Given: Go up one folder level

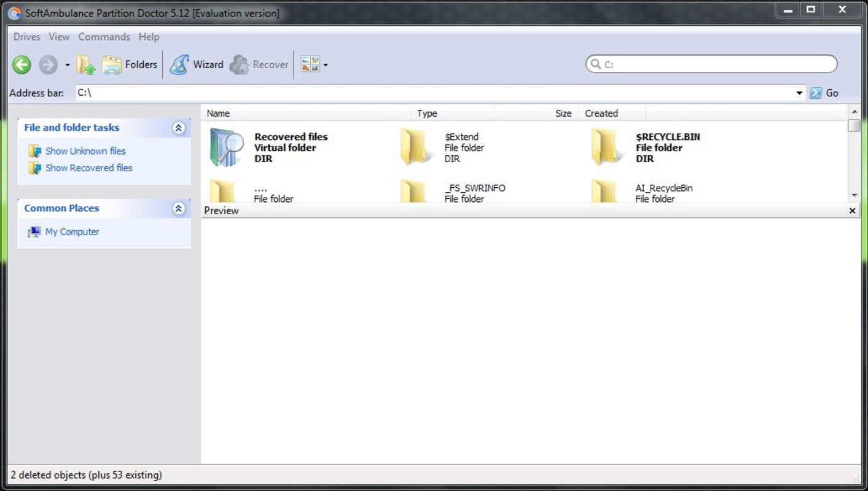Looking at the screenshot, I should tap(85, 64).
